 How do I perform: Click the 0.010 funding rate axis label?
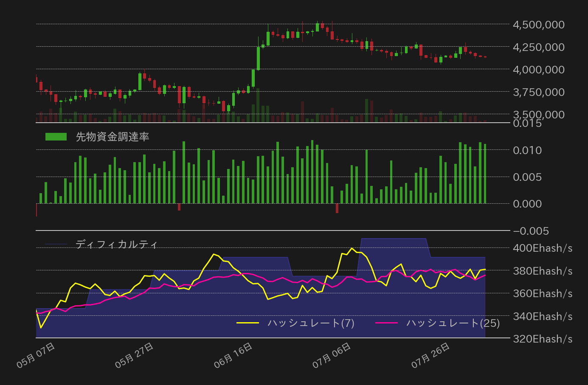tap(527, 150)
